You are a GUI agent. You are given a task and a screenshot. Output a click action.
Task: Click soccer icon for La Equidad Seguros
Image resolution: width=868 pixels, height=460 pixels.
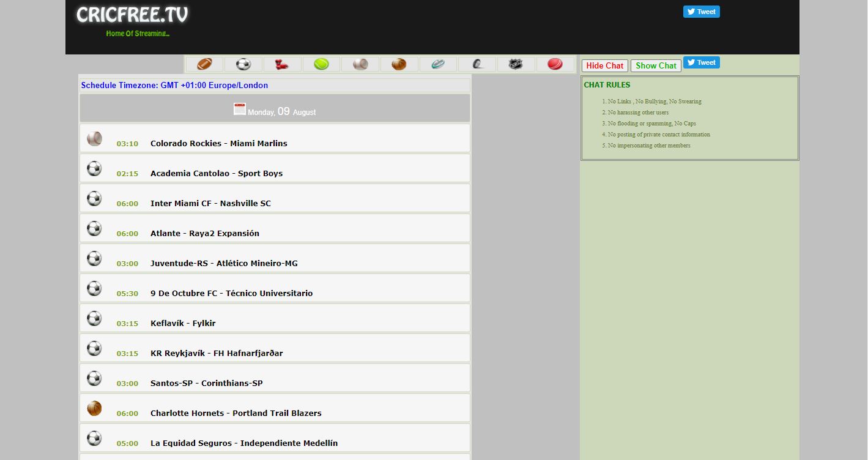tap(94, 438)
